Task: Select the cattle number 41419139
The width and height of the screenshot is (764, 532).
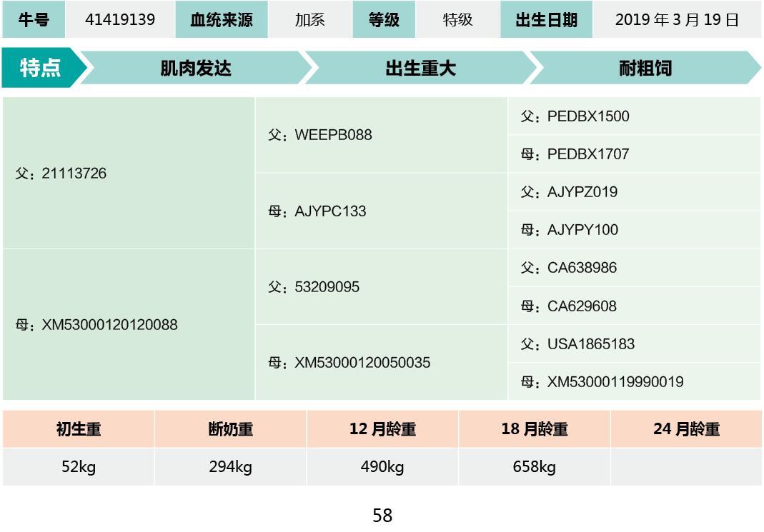Action: click(120, 20)
